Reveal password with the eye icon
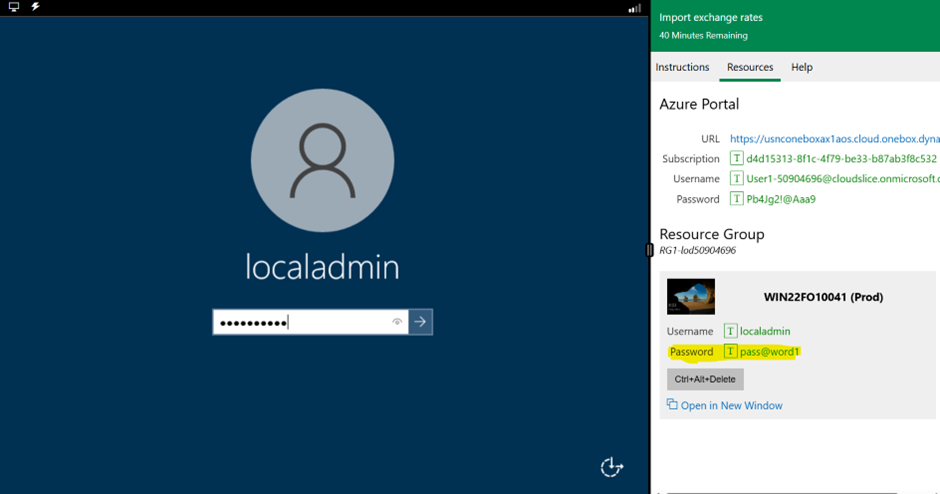 (x=397, y=322)
